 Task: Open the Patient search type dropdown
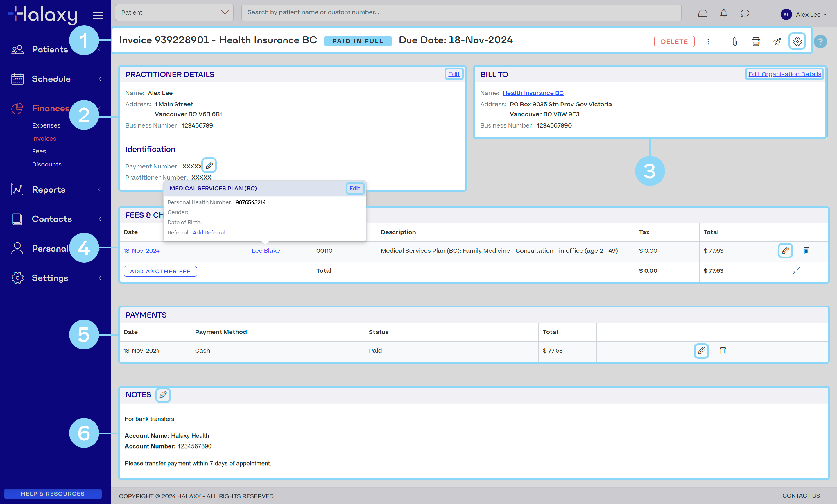174,12
